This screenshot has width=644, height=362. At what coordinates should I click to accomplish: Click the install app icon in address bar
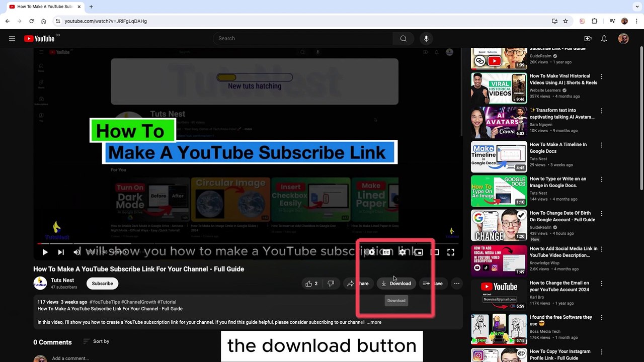click(554, 21)
